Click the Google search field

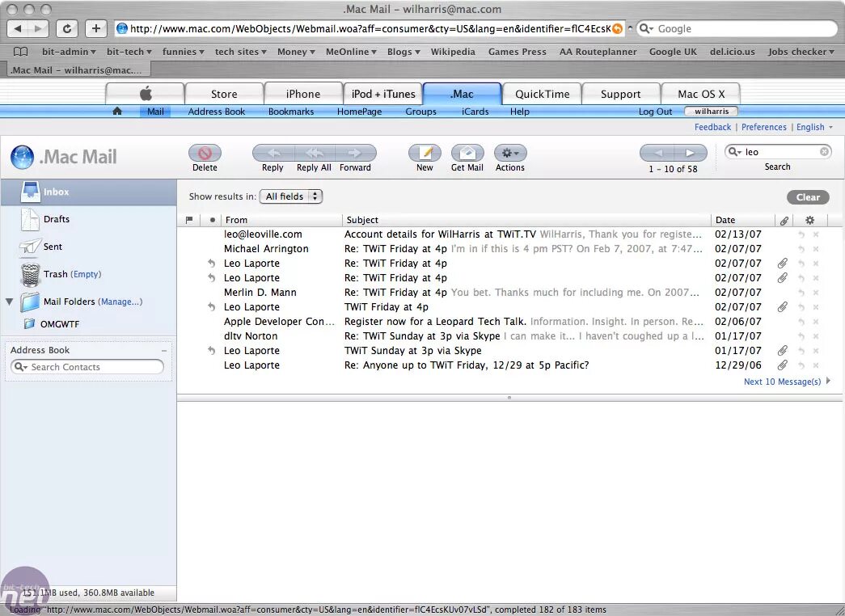tap(737, 28)
